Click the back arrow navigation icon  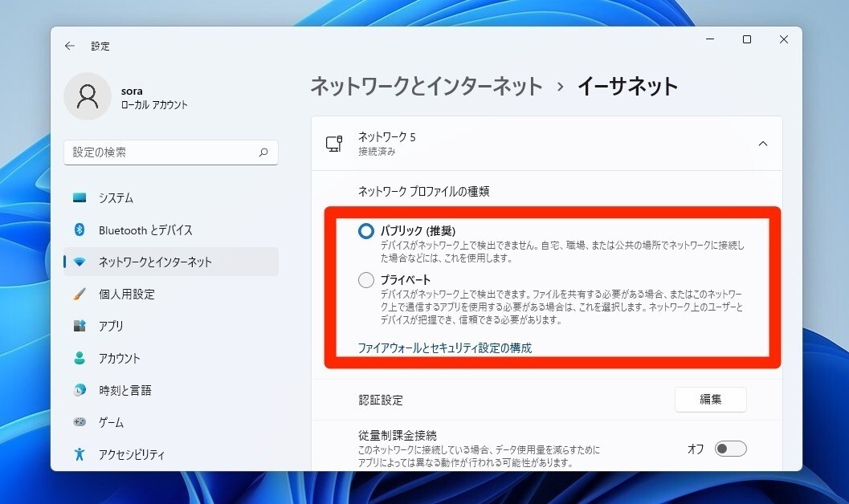tap(70, 46)
